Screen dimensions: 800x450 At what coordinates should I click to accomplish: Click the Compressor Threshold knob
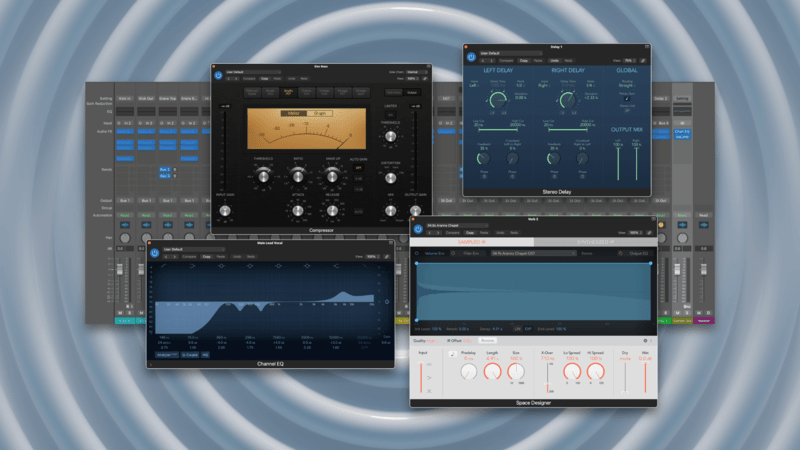click(264, 175)
